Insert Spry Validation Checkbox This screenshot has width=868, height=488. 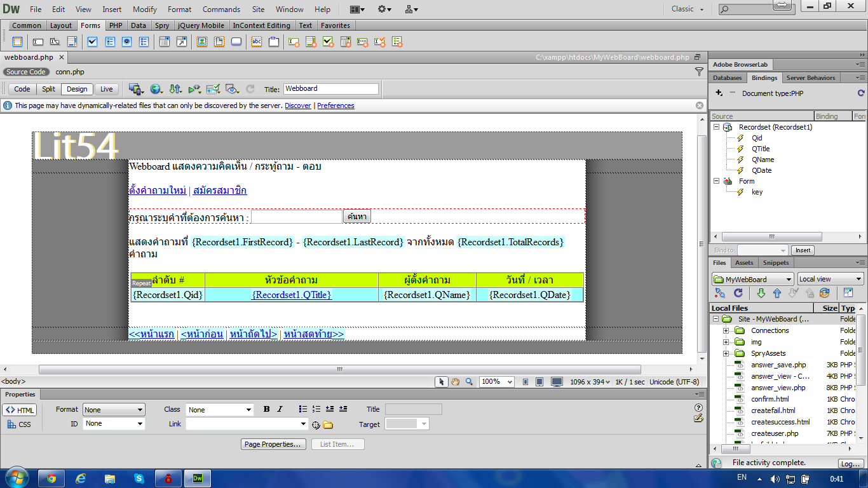click(x=329, y=42)
